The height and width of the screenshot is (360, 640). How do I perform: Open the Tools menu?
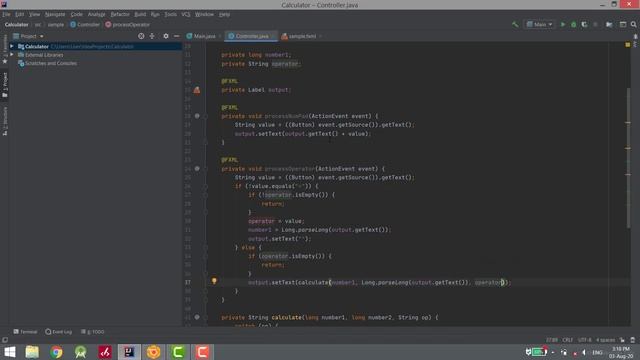click(170, 14)
